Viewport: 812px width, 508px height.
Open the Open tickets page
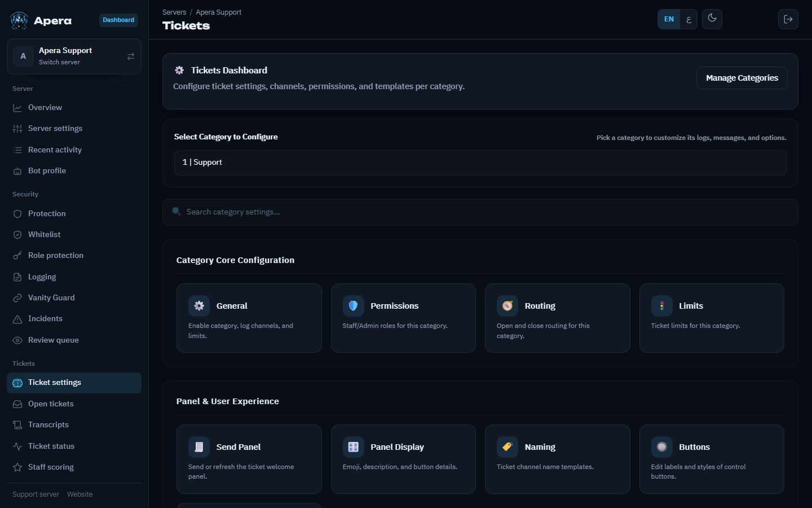pyautogui.click(x=74, y=404)
